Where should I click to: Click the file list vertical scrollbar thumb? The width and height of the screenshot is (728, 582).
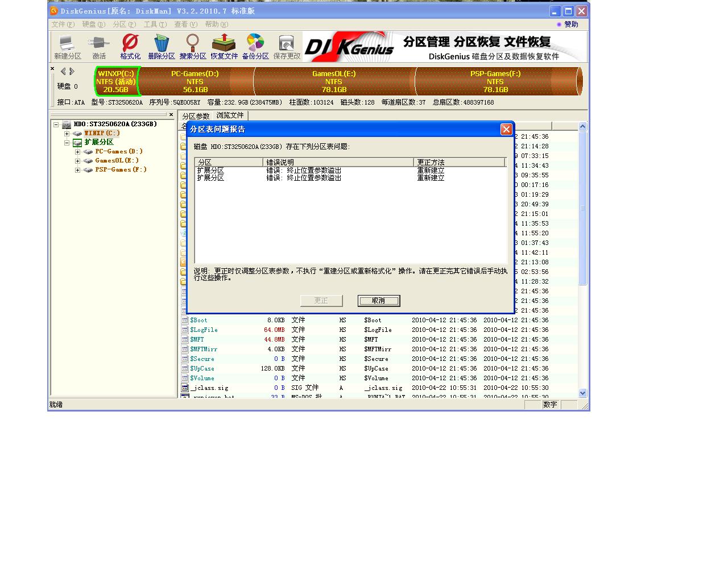click(x=582, y=208)
